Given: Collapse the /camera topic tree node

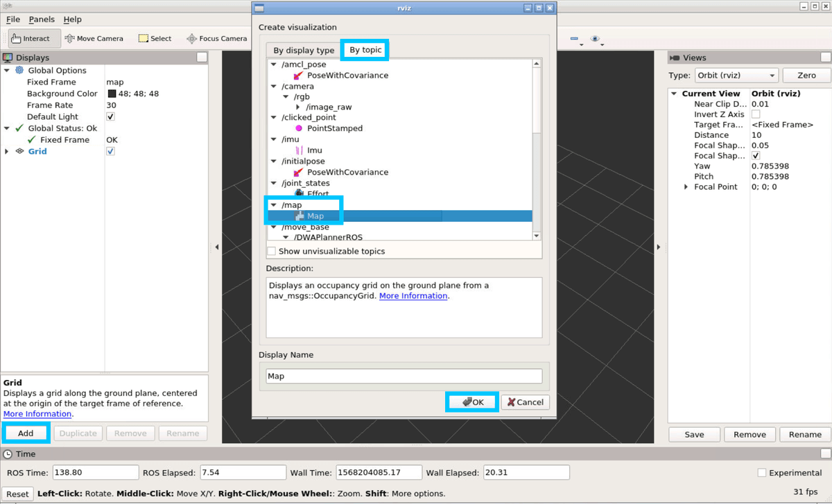Looking at the screenshot, I should click(274, 87).
